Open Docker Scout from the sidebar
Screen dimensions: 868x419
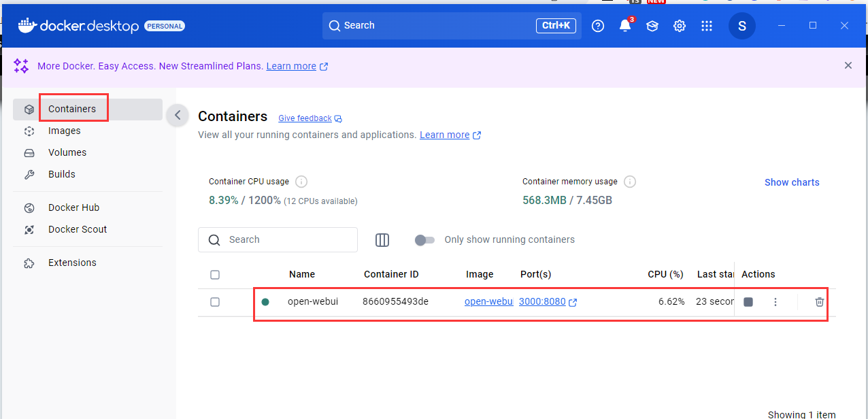pos(88,229)
